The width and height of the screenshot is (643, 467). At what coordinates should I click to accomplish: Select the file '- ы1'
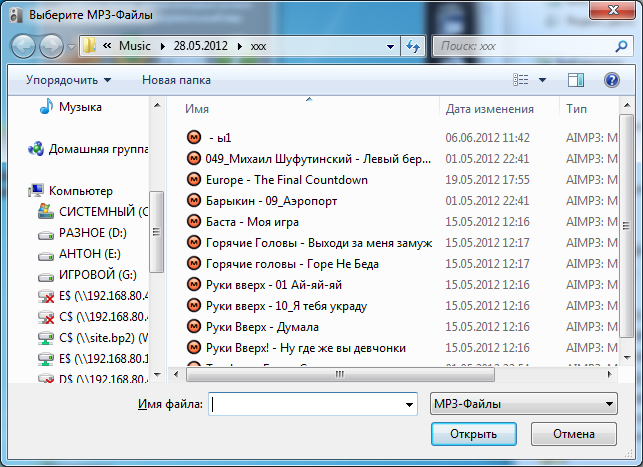coord(220,138)
